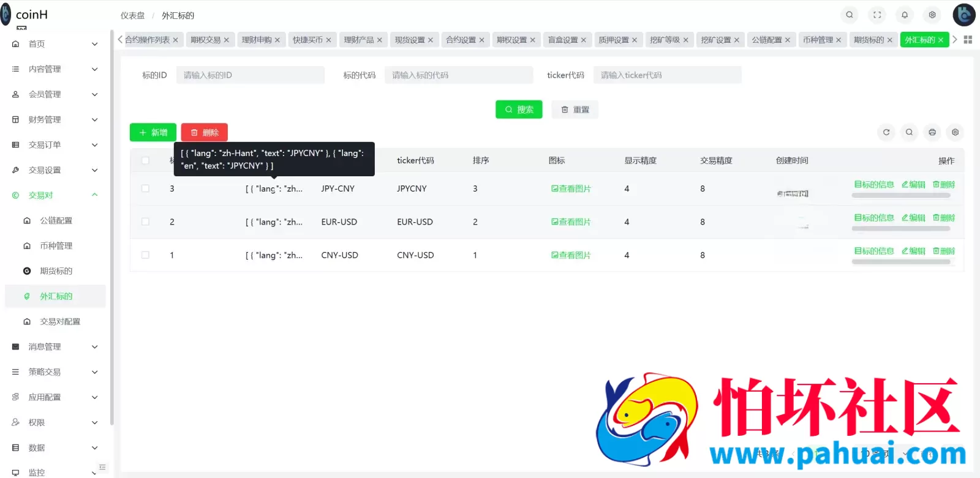Expand 首页 sidebar menu
The height and width of the screenshot is (478, 980).
point(55,44)
